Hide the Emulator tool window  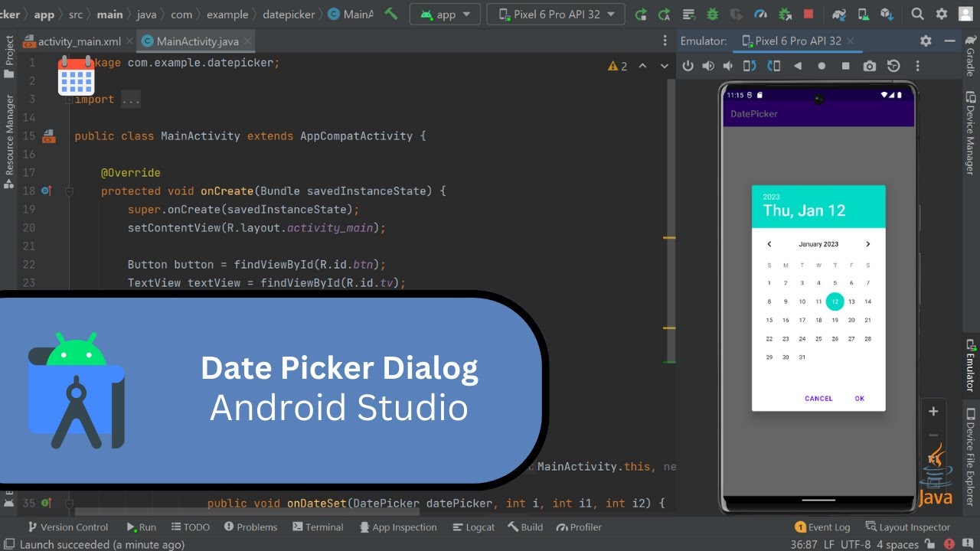[950, 41]
